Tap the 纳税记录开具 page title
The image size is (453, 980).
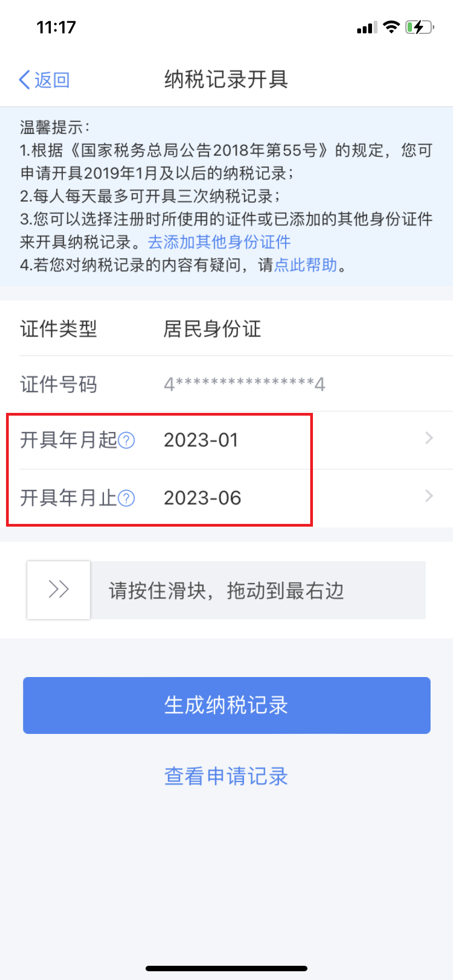click(226, 80)
